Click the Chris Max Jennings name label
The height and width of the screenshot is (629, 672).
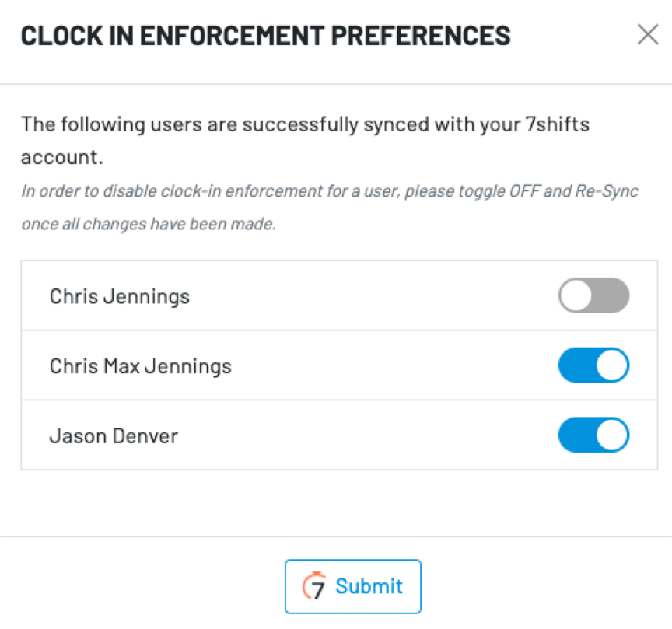coord(140,365)
